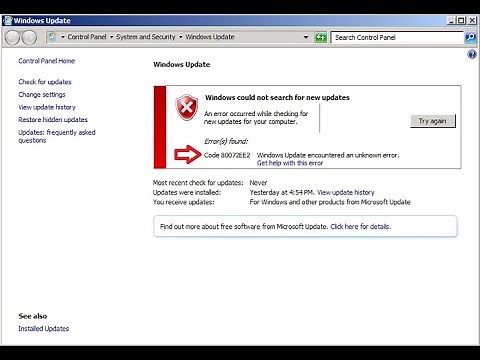Click the green Refresh button
Viewport: 480px width, 360px height.
pyautogui.click(x=321, y=37)
